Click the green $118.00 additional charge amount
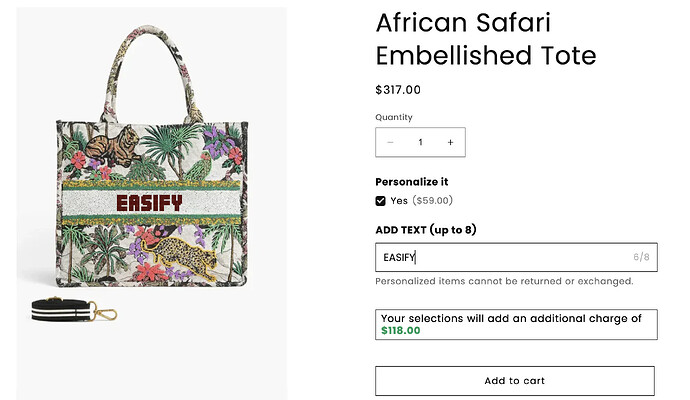Viewport: 690px width, 400px height. [x=401, y=331]
